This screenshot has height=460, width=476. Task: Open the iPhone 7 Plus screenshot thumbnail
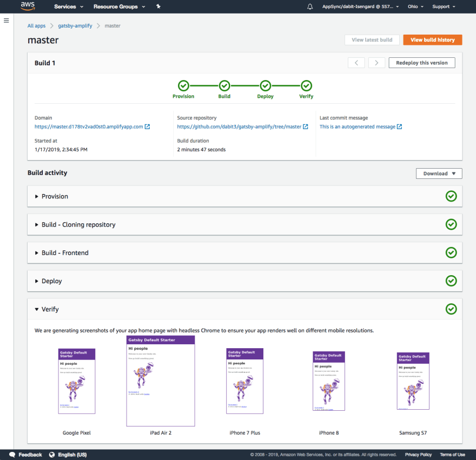[244, 381]
